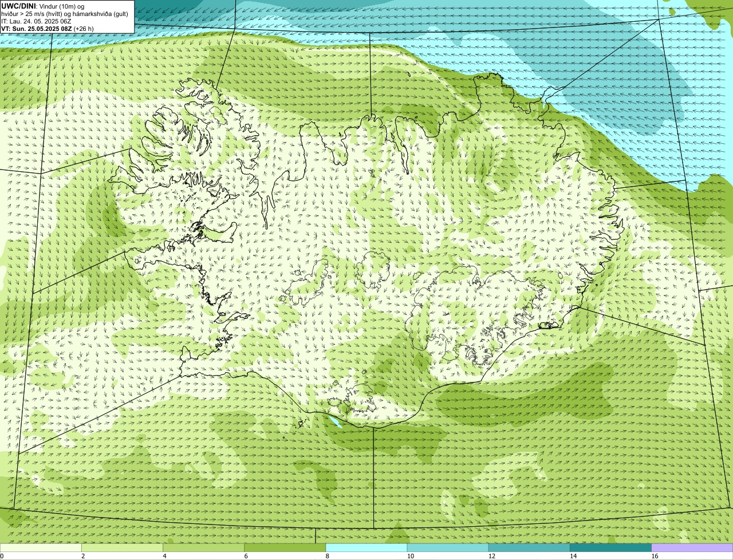
Task: Click the 12–14 m/s teal legend swatch
Action: coord(529,548)
